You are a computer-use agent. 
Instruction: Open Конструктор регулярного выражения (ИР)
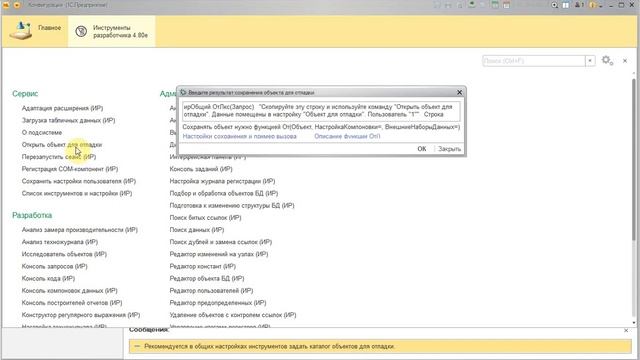coord(81,315)
